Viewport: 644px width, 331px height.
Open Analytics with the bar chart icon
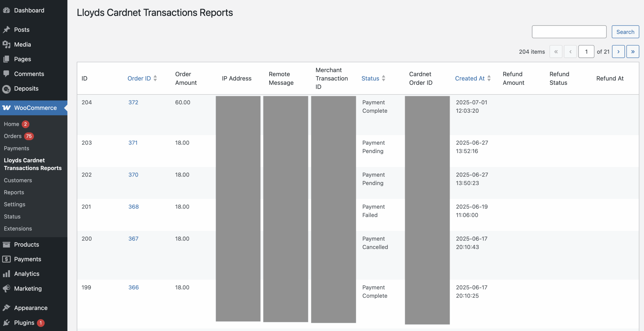tap(7, 274)
